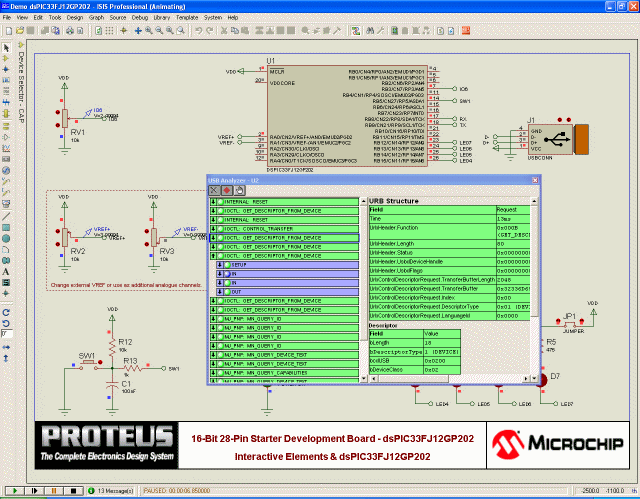Click the New File toolbar icon
The image size is (640, 499).
tap(7, 31)
